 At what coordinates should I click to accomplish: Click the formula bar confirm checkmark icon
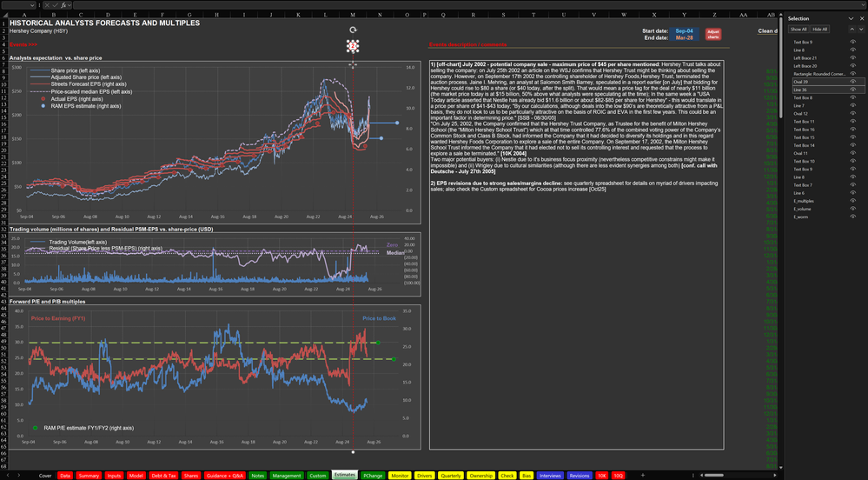56,5
